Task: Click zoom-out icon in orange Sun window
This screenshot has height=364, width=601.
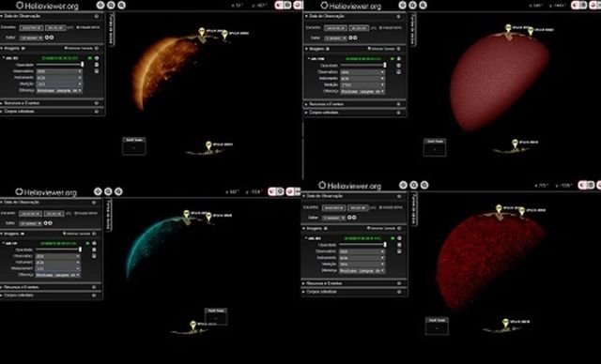Action: [x=121, y=5]
